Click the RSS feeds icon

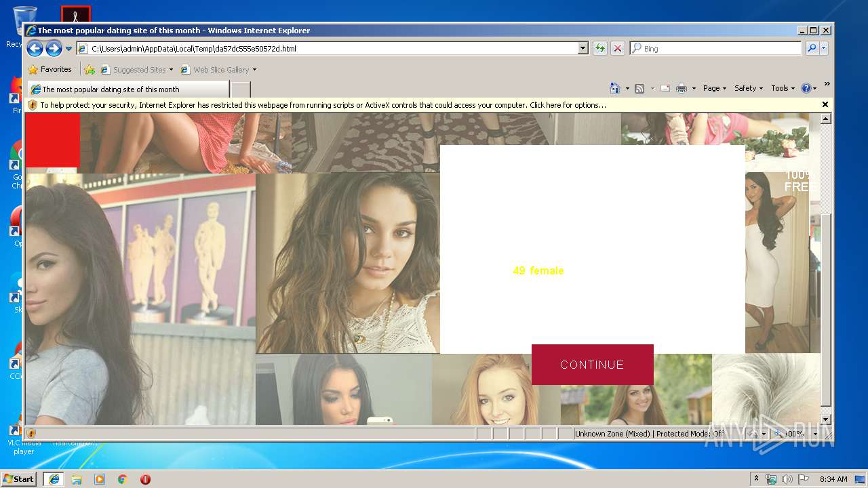639,88
